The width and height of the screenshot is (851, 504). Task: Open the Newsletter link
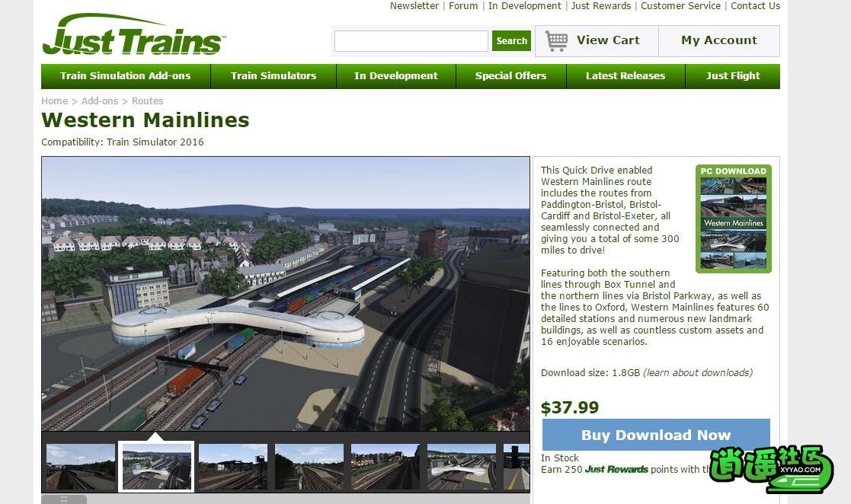[414, 6]
